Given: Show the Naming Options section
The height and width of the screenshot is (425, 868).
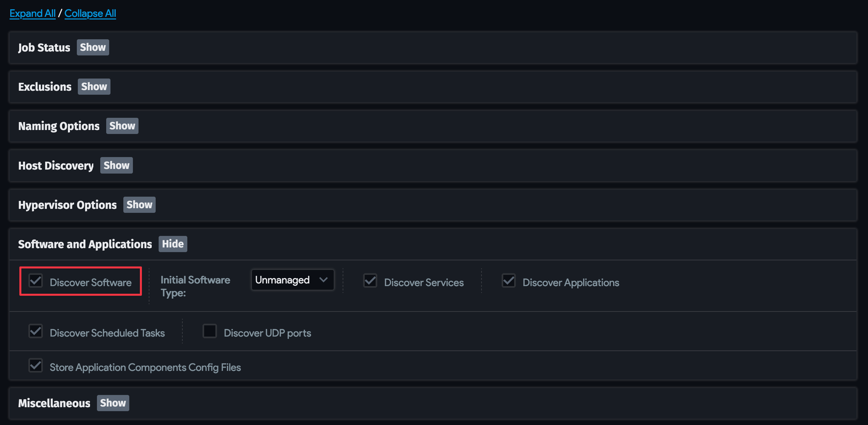Looking at the screenshot, I should click(x=122, y=126).
